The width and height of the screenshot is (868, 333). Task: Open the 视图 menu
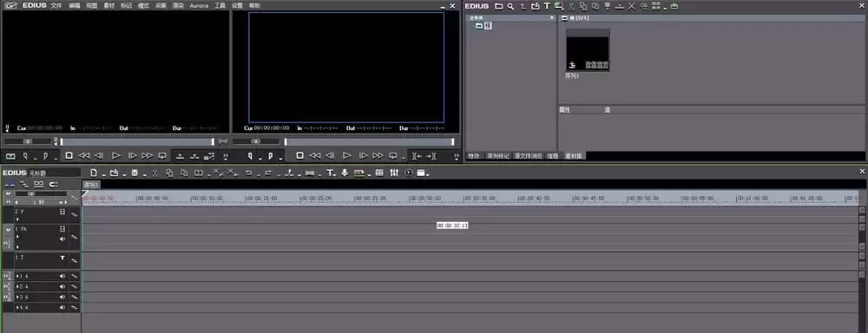92,5
